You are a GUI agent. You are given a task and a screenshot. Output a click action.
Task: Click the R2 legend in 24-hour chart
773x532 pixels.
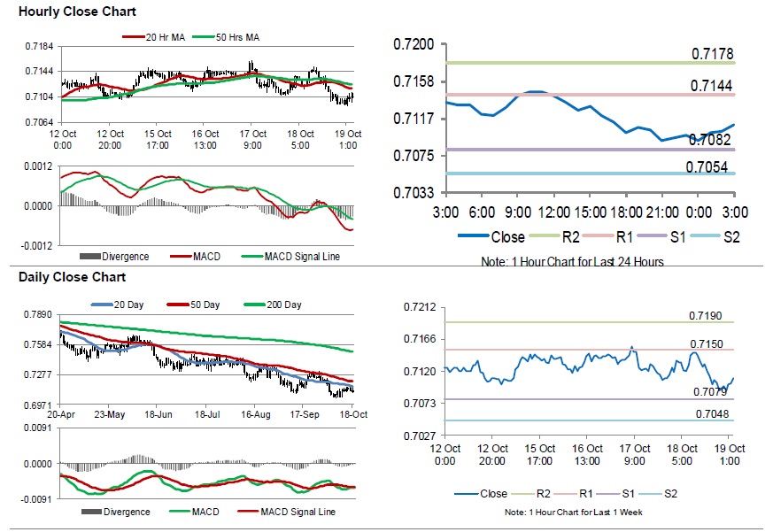554,236
